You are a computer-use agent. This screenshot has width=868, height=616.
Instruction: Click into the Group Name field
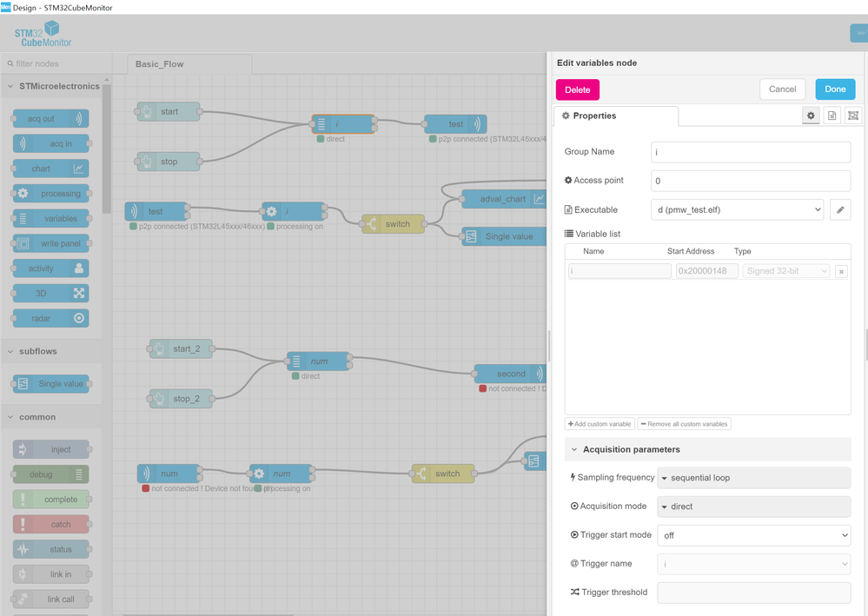tap(751, 152)
